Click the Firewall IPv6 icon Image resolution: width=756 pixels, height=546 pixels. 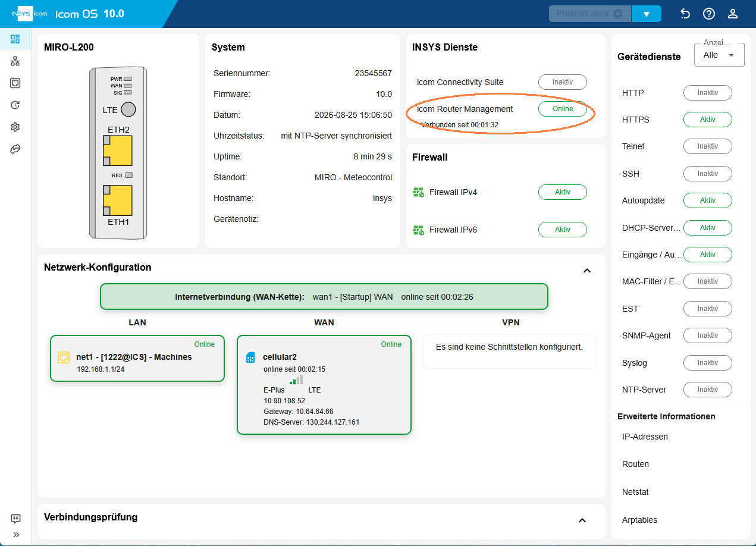pos(418,230)
